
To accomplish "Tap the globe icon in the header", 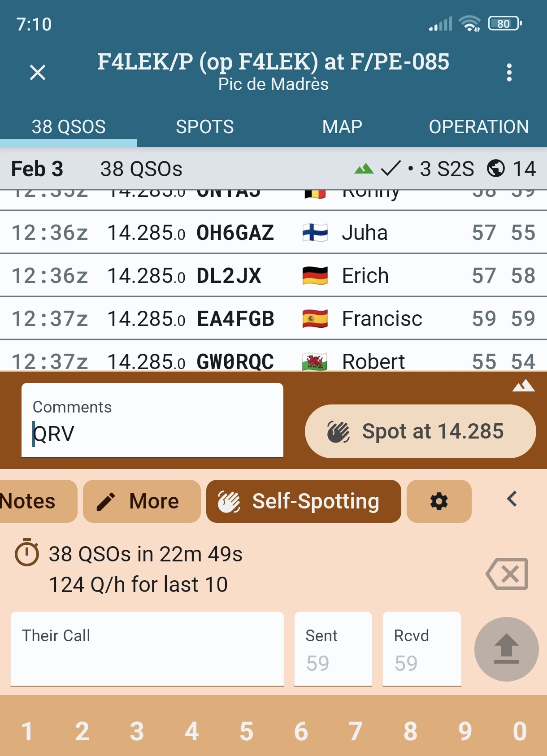I will pos(496,169).
